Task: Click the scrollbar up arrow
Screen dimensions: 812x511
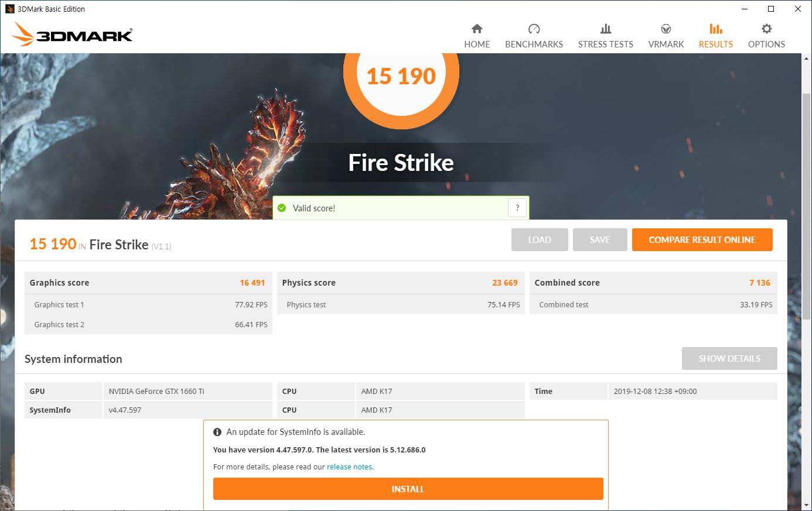Action: coord(807,59)
